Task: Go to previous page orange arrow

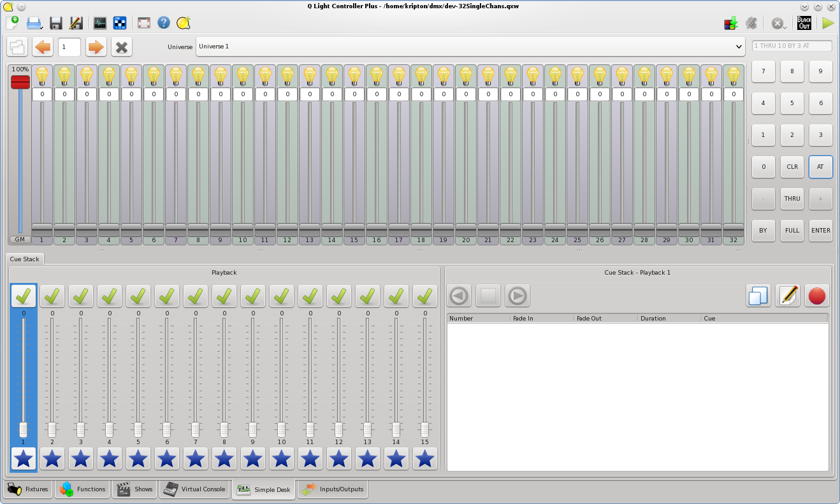Action: click(43, 47)
